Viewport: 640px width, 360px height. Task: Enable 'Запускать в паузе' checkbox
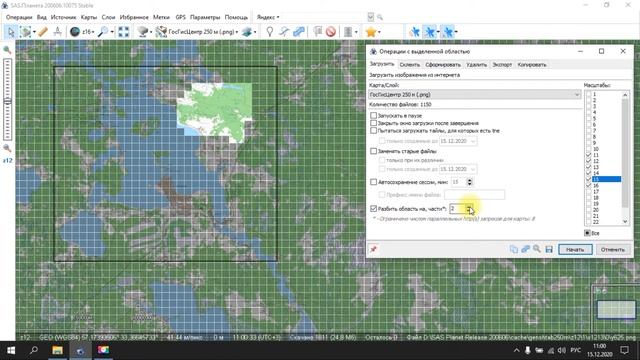point(373,116)
